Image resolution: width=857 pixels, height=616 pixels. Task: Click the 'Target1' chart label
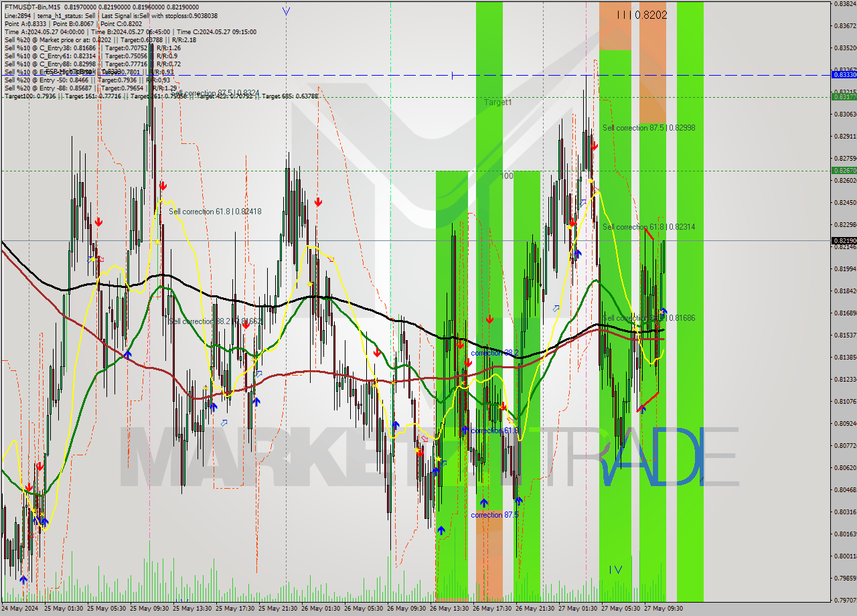click(498, 102)
